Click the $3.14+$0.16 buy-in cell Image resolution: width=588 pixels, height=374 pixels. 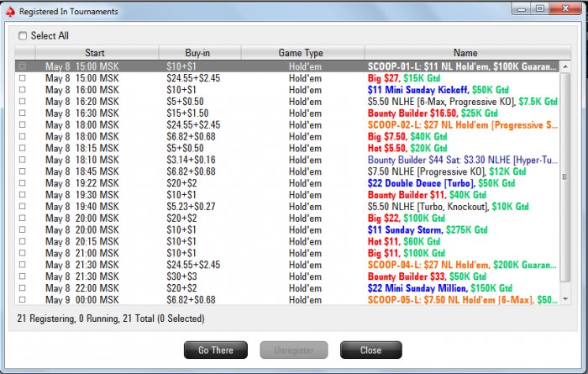click(x=191, y=160)
